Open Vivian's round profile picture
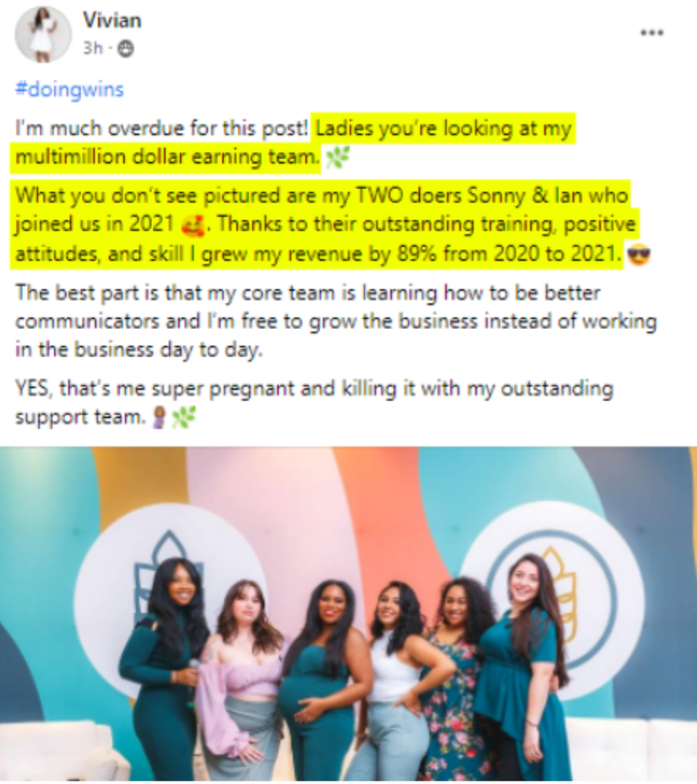 coord(43,35)
